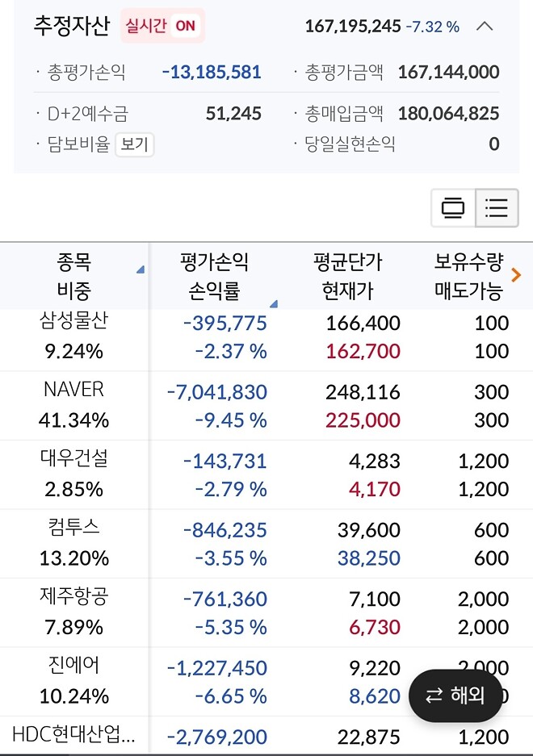Switch to list view layout
Screen dimensions: 533x756
(496, 208)
